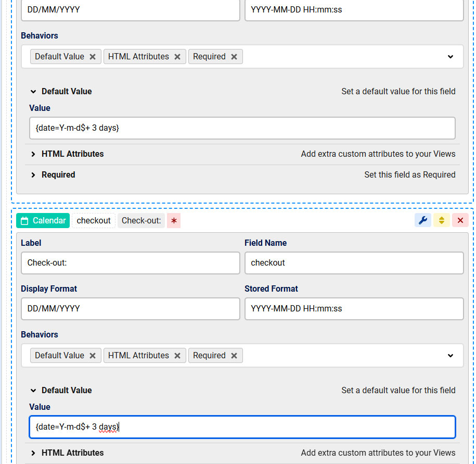Remove Required tag in checkout Behaviors
Image resolution: width=476 pixels, height=464 pixels.
point(234,356)
